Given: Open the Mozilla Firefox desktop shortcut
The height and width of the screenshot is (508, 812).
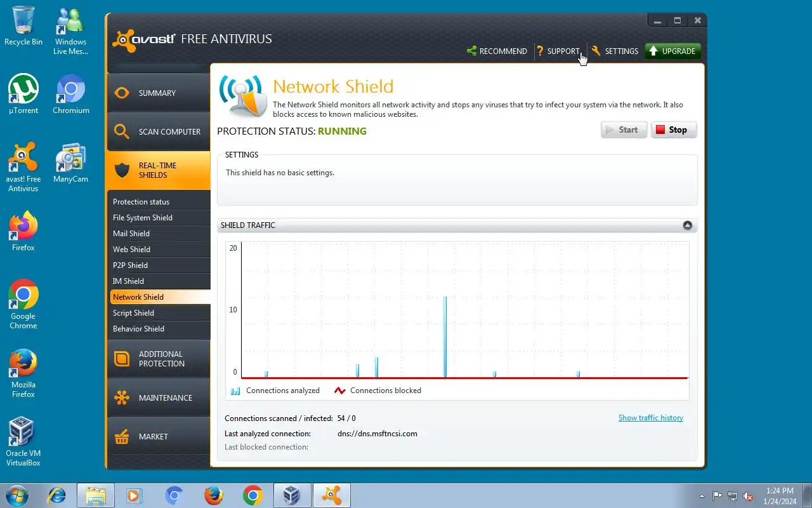Looking at the screenshot, I should 23,373.
